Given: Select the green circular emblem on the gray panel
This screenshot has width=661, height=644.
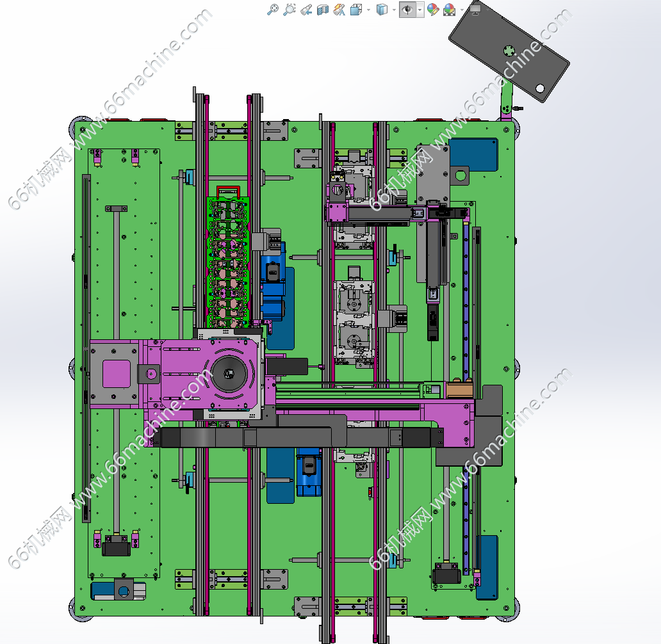Looking at the screenshot, I should pos(509,51).
